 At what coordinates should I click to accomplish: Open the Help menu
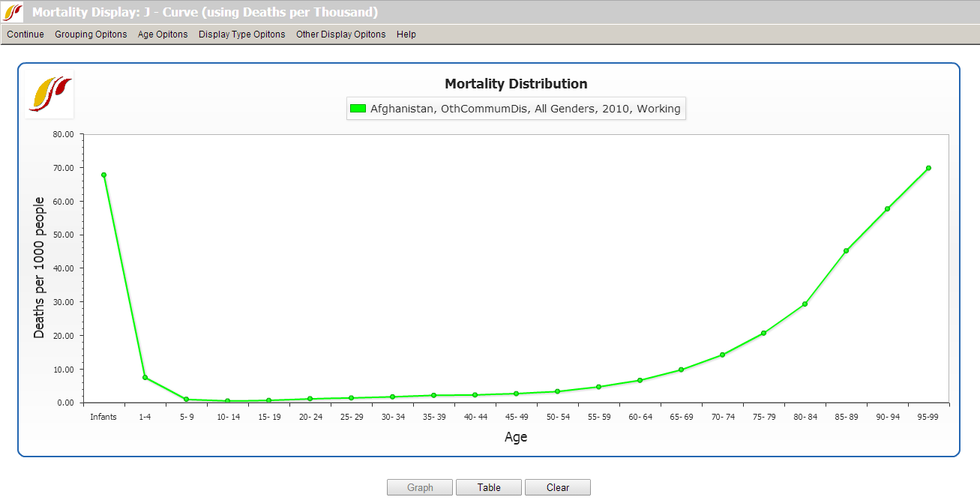tap(406, 34)
